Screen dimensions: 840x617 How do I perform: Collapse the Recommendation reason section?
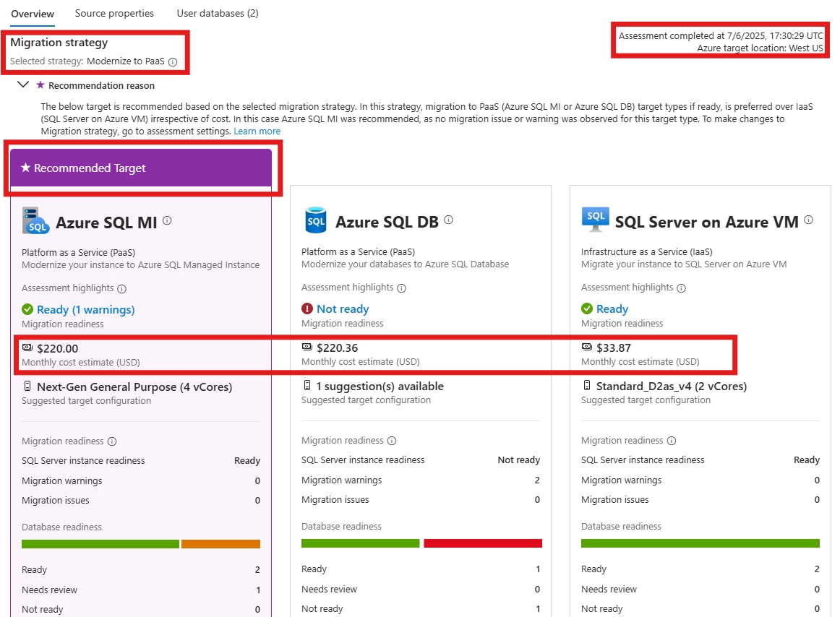23,85
